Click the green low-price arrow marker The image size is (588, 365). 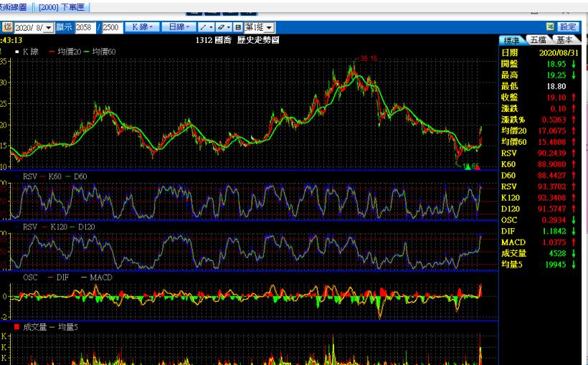(x=467, y=168)
